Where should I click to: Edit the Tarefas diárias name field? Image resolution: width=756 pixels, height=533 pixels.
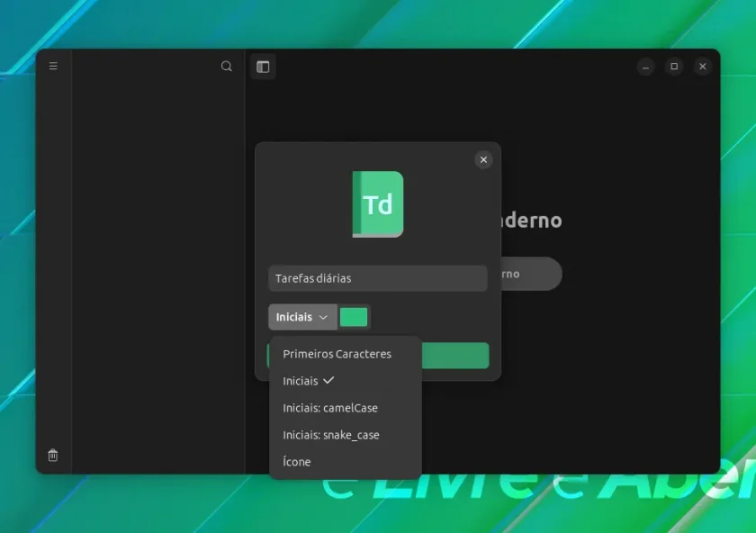(378, 278)
